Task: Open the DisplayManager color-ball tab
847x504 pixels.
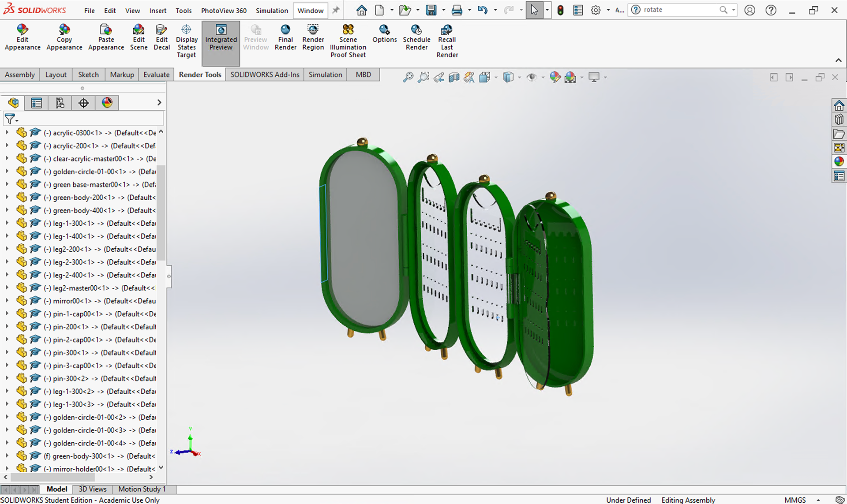Action: 107,103
